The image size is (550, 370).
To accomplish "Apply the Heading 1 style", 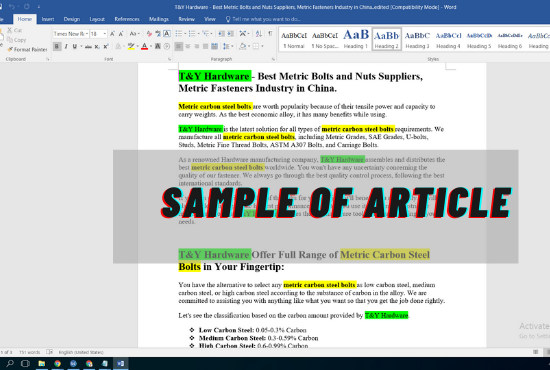I will tap(356, 39).
